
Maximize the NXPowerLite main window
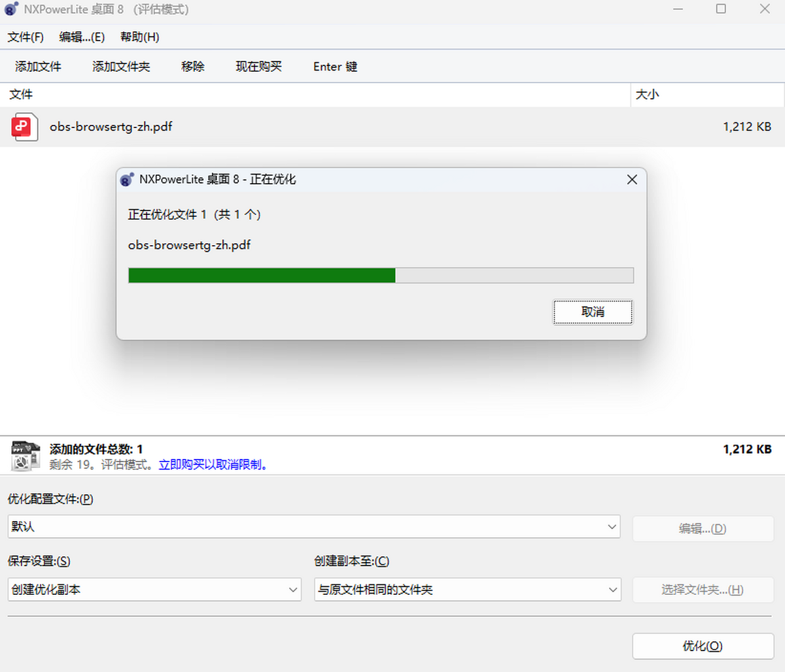[720, 9]
